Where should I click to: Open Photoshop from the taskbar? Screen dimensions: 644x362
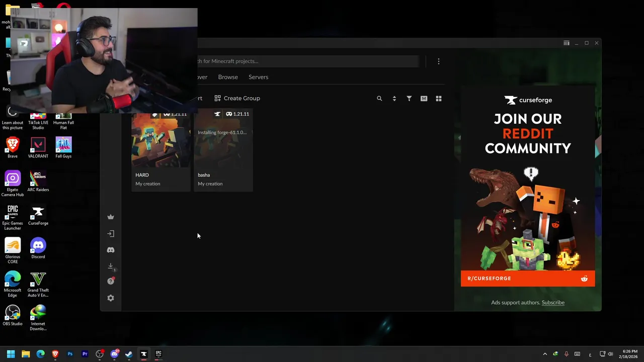coord(70,354)
